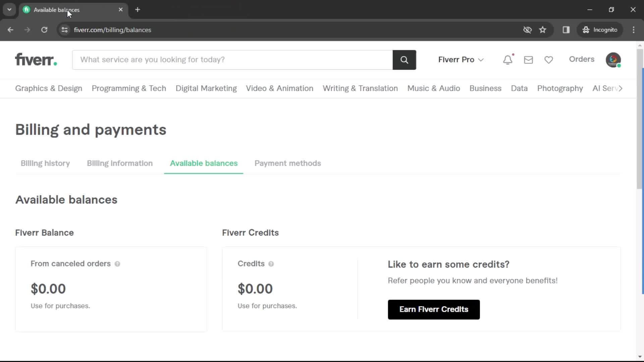644x362 pixels.
Task: Click the Orders link in navigation
Action: pos(582,59)
